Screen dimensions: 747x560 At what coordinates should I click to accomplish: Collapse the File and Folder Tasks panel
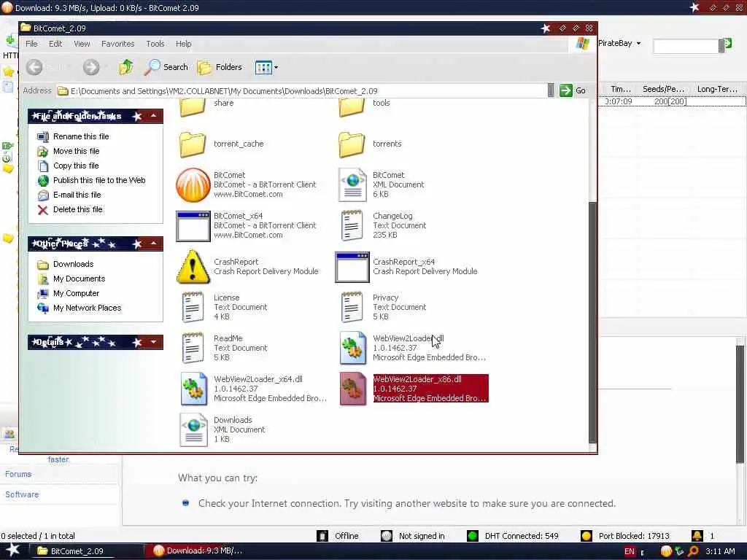[153, 116]
